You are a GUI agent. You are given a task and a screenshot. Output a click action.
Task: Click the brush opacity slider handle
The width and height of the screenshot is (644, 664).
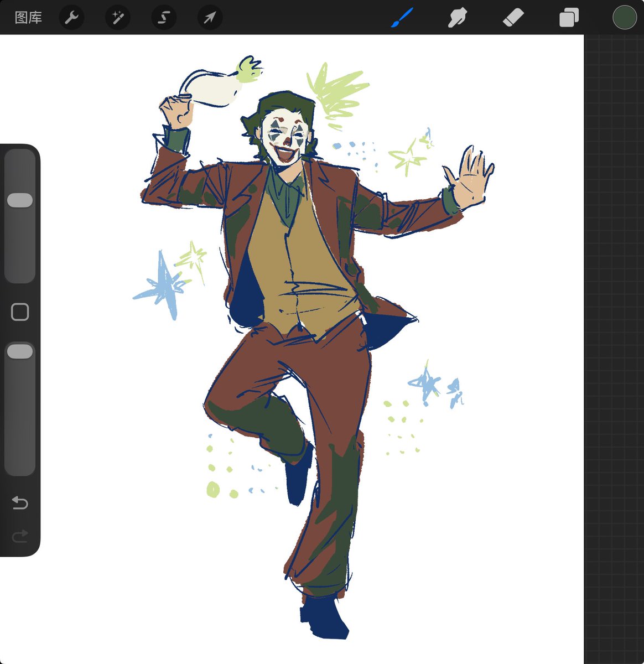[x=20, y=351]
